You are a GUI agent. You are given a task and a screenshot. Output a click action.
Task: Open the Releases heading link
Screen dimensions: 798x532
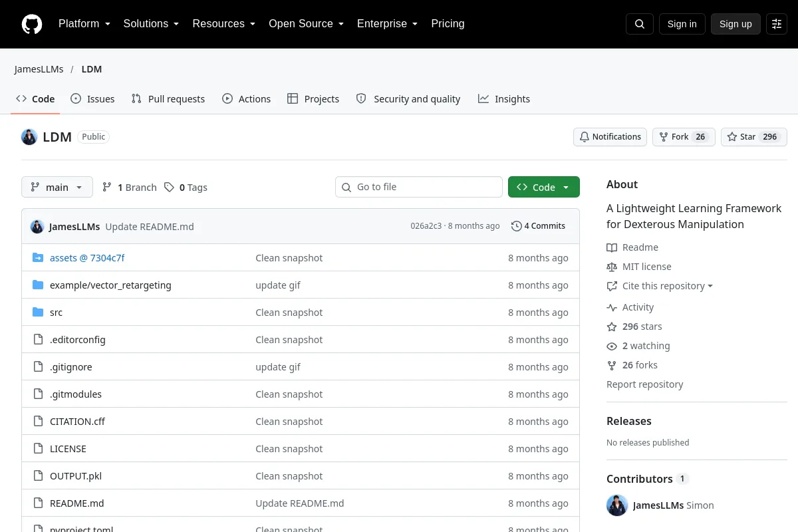click(x=629, y=421)
